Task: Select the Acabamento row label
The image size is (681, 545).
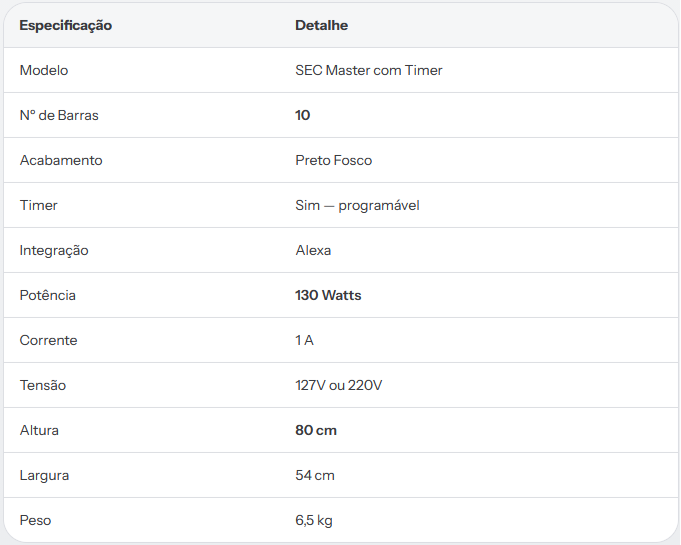Action: (61, 160)
